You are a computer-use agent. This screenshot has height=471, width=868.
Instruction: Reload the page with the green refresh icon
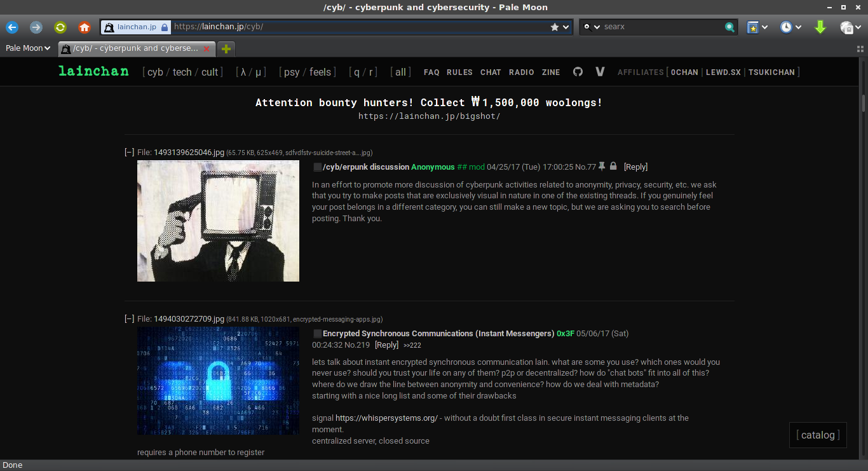point(60,27)
